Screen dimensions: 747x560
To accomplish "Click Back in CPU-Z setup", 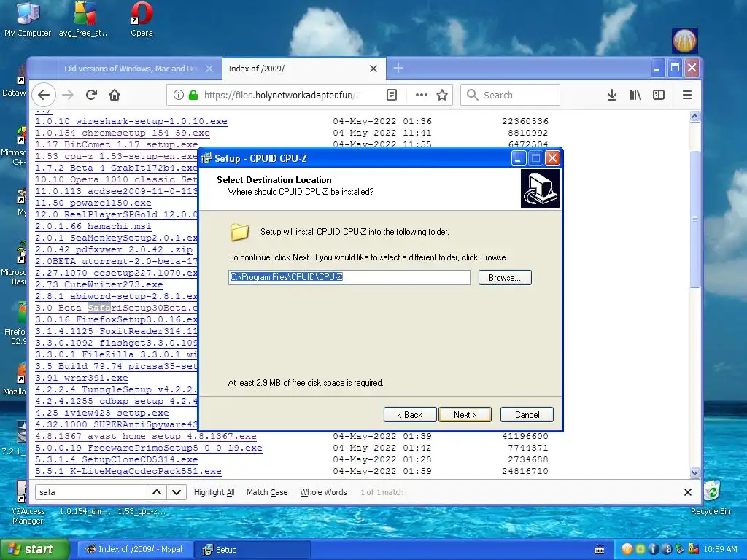I will coord(410,415).
